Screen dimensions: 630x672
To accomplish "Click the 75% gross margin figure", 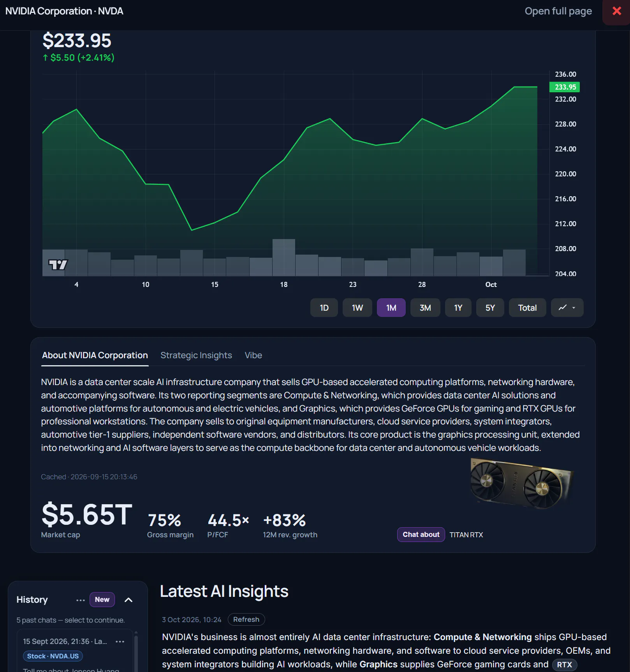I will point(164,520).
